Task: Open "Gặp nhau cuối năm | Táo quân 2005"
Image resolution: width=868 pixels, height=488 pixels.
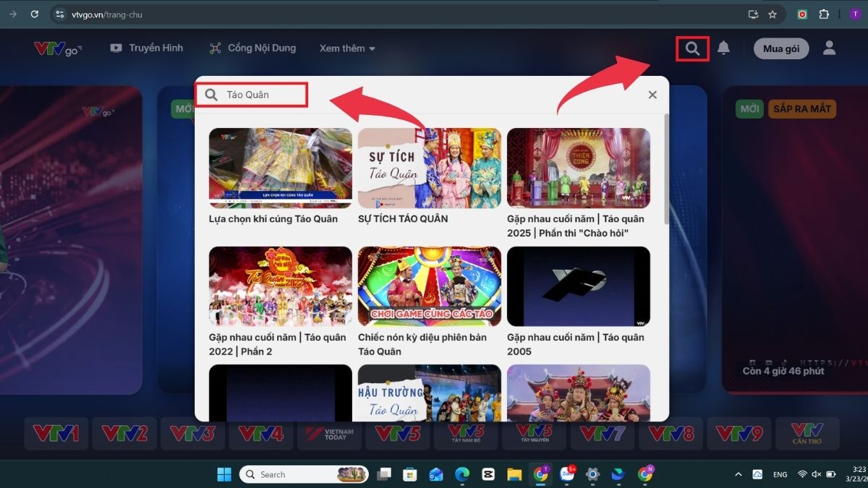Action: [579, 287]
